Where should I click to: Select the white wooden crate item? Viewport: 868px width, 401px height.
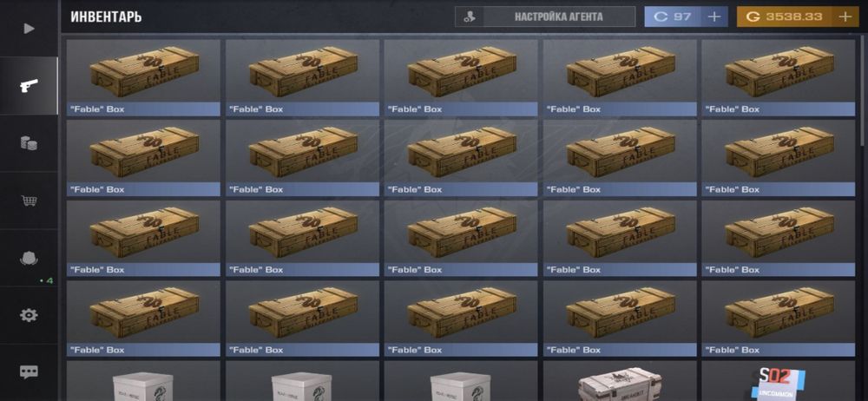point(620,381)
